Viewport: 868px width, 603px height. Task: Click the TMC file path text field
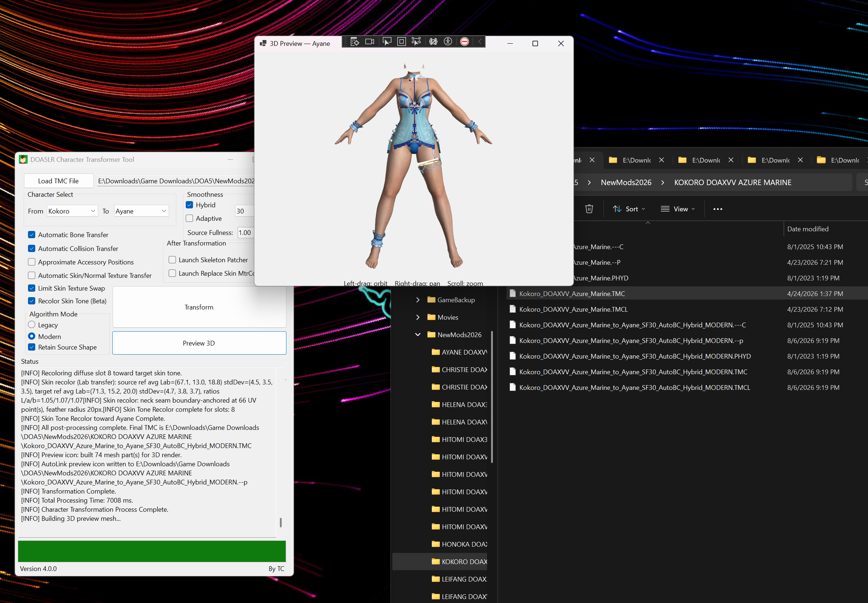pyautogui.click(x=176, y=181)
